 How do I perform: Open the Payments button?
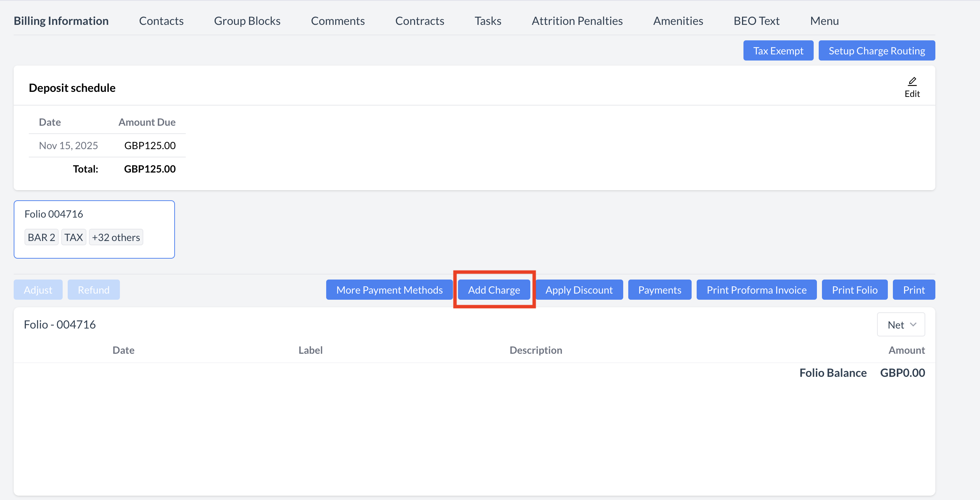[x=659, y=290]
